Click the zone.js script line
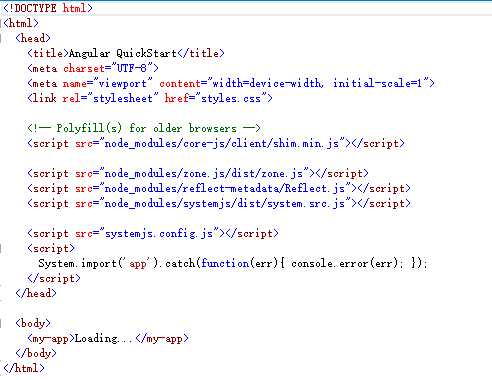 (x=198, y=173)
